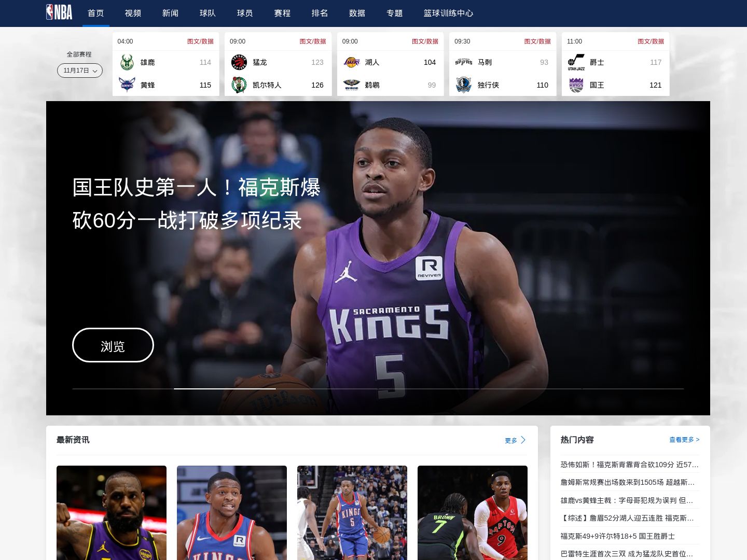Image resolution: width=747 pixels, height=560 pixels.
Task: Click the banner headline 国王队史第一人
Action: 196,204
